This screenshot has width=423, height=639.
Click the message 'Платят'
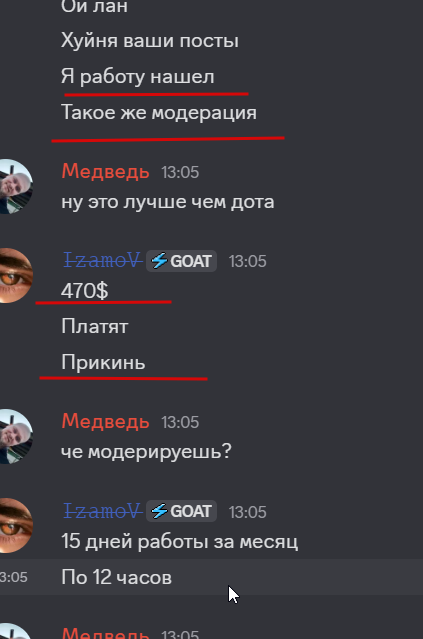click(x=95, y=327)
